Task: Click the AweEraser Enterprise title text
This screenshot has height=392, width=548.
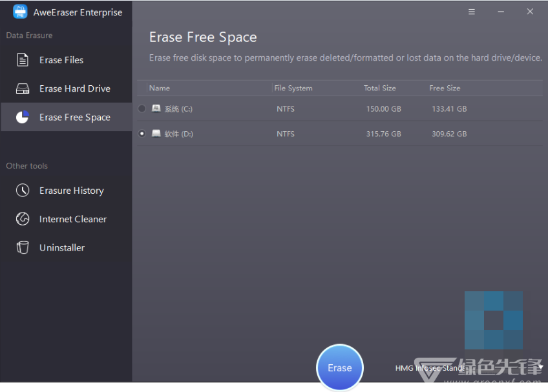Action: click(x=78, y=12)
